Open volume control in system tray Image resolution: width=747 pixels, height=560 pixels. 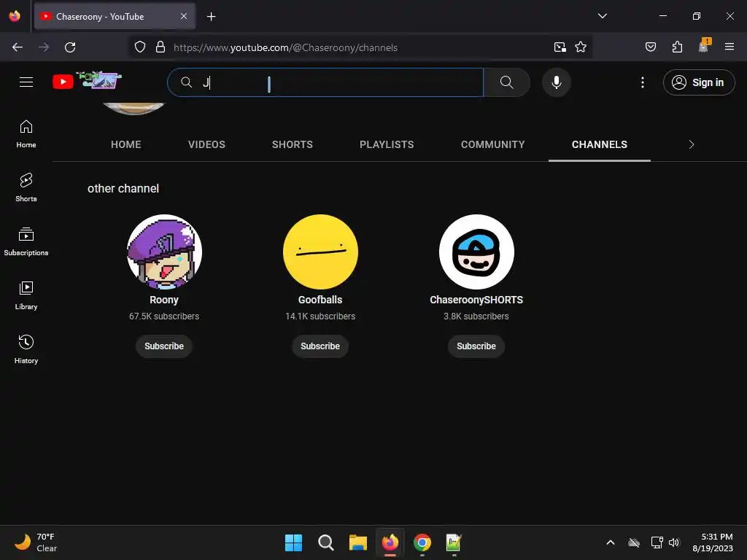pos(674,542)
